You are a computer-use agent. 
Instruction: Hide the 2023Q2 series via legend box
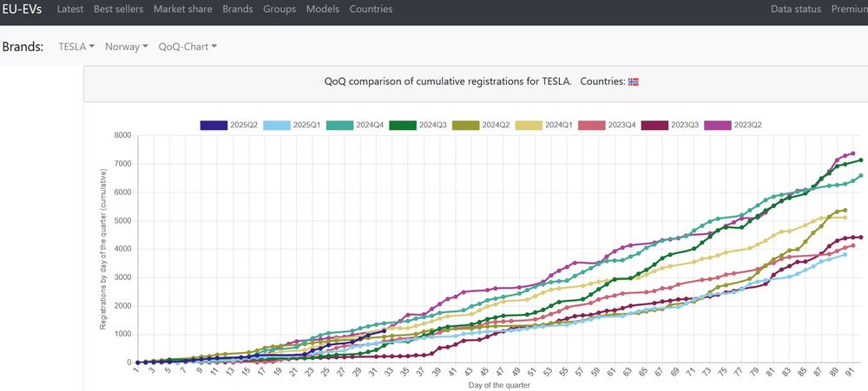coord(719,125)
